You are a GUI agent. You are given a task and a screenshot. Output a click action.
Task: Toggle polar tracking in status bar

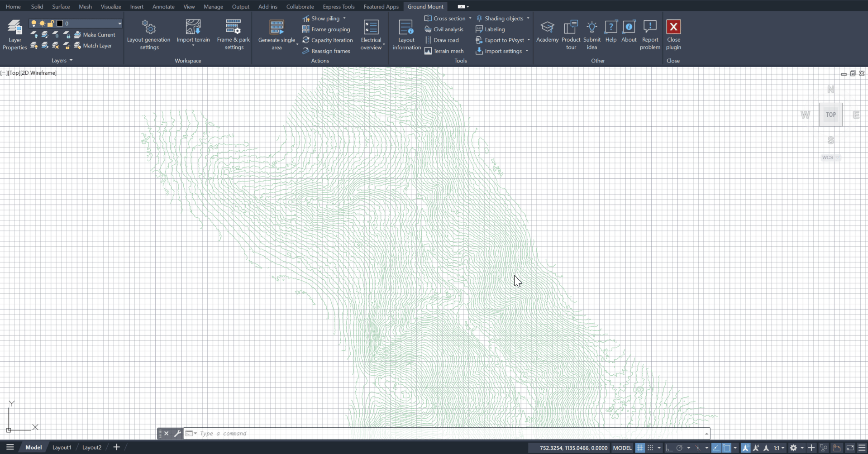pyautogui.click(x=679, y=448)
